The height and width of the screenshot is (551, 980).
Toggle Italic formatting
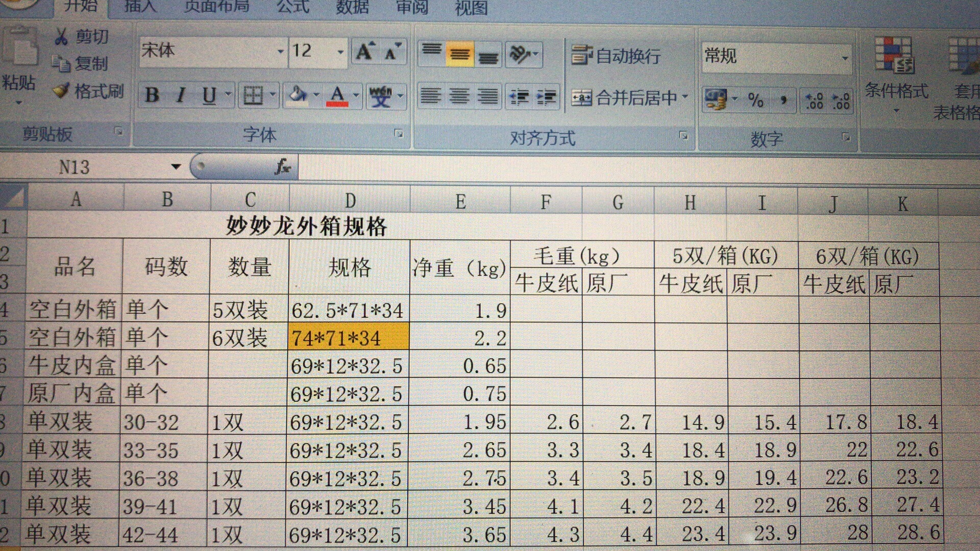pyautogui.click(x=180, y=95)
